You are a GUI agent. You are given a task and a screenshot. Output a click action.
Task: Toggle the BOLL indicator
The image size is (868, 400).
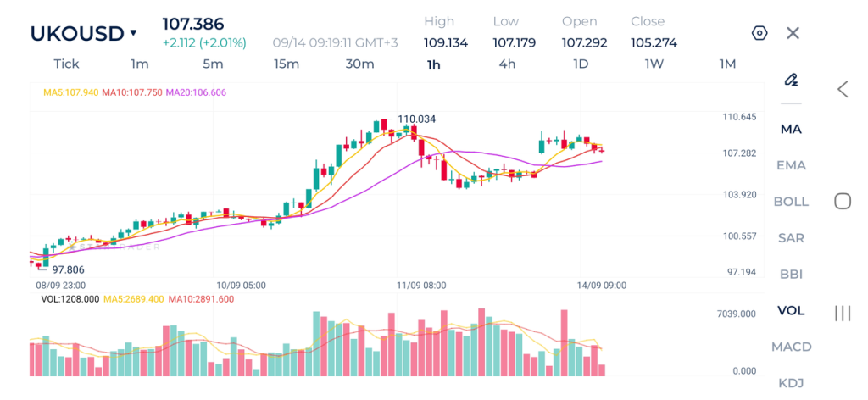[x=791, y=202]
